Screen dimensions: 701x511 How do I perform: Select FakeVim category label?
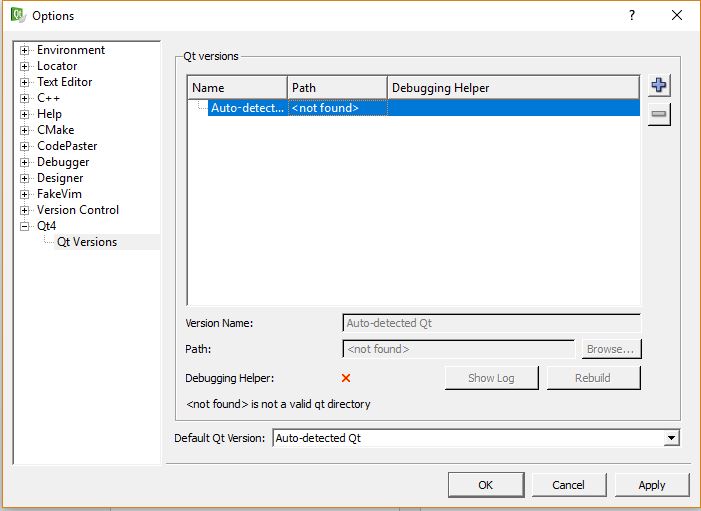59,194
